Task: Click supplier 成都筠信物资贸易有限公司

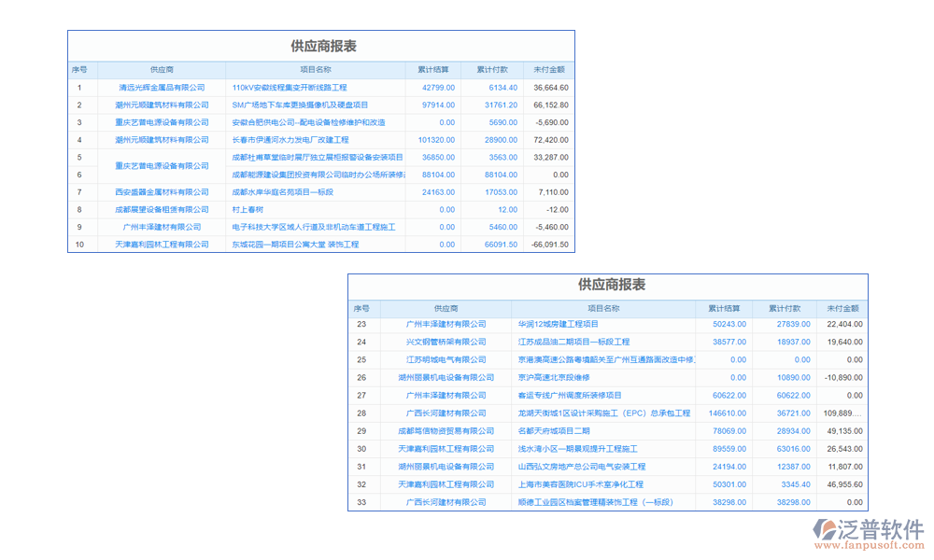Action: pyautogui.click(x=446, y=431)
